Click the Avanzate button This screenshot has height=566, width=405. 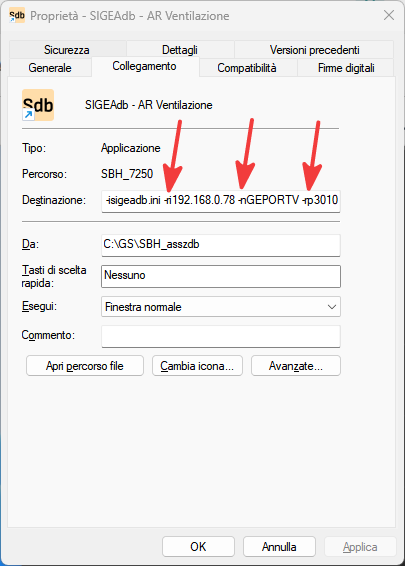(x=296, y=366)
